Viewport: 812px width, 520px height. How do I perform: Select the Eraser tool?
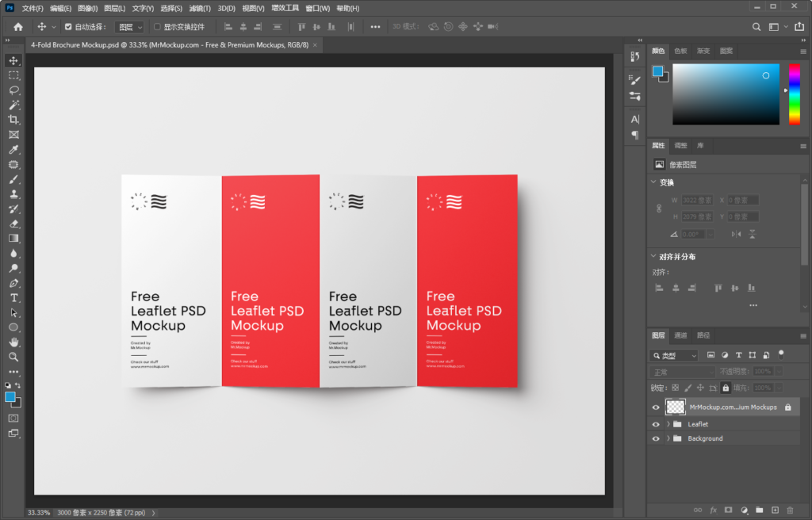click(13, 224)
